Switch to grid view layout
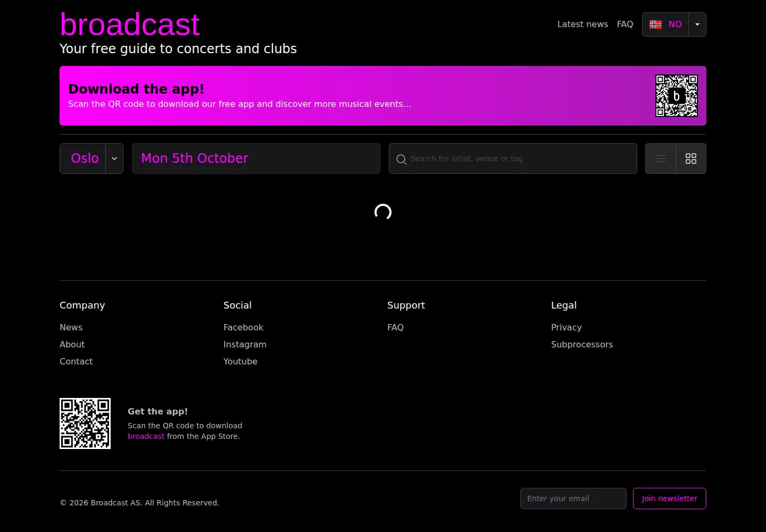Screen dimensions: 766x532 point(691,159)
